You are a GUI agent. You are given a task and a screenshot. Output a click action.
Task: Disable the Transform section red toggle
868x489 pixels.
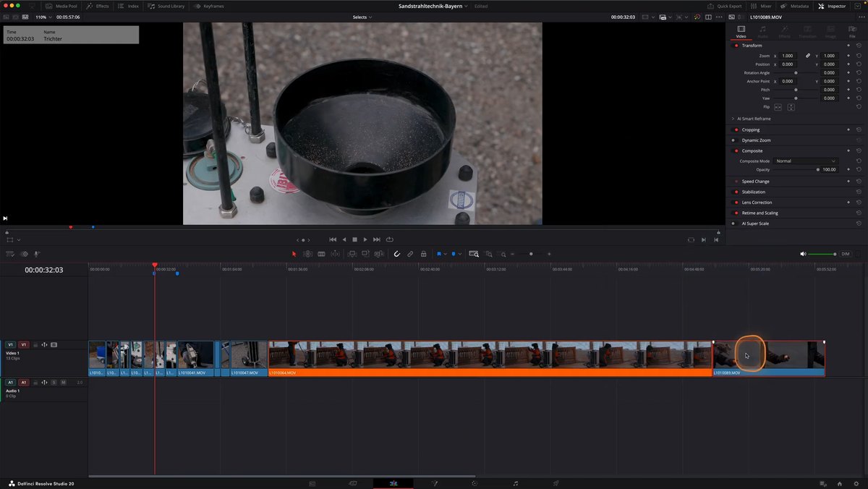pos(736,46)
